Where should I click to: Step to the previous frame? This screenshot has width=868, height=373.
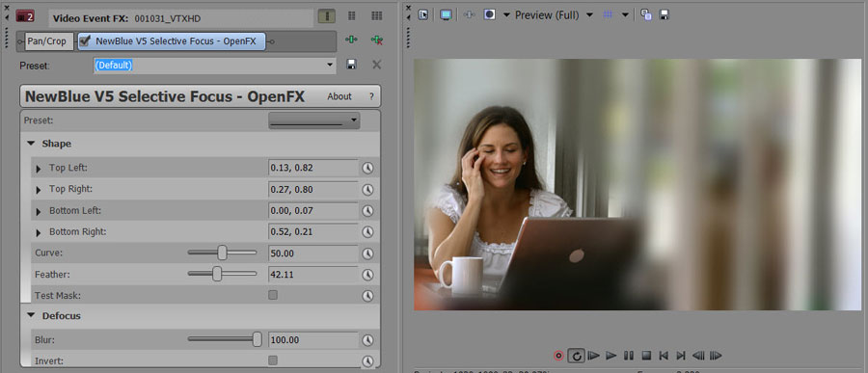pyautogui.click(x=698, y=356)
